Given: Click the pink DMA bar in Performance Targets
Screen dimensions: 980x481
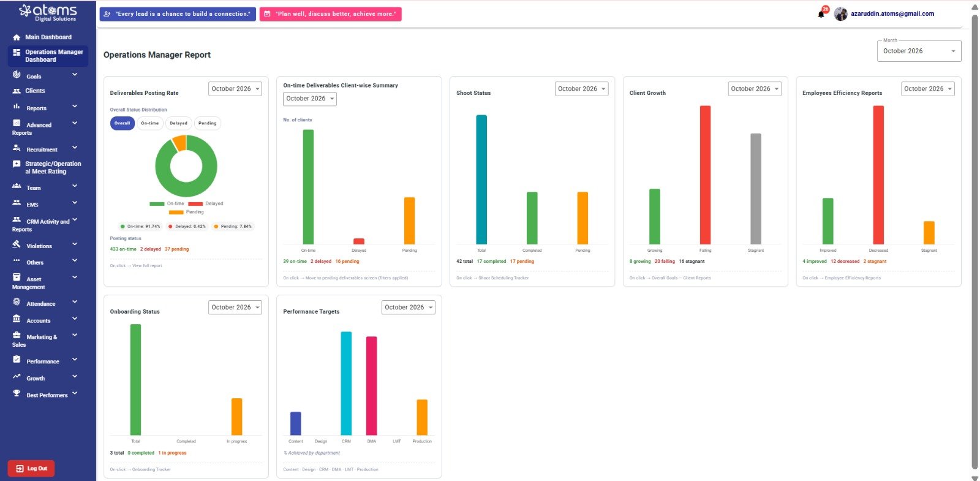Looking at the screenshot, I should 371,386.
